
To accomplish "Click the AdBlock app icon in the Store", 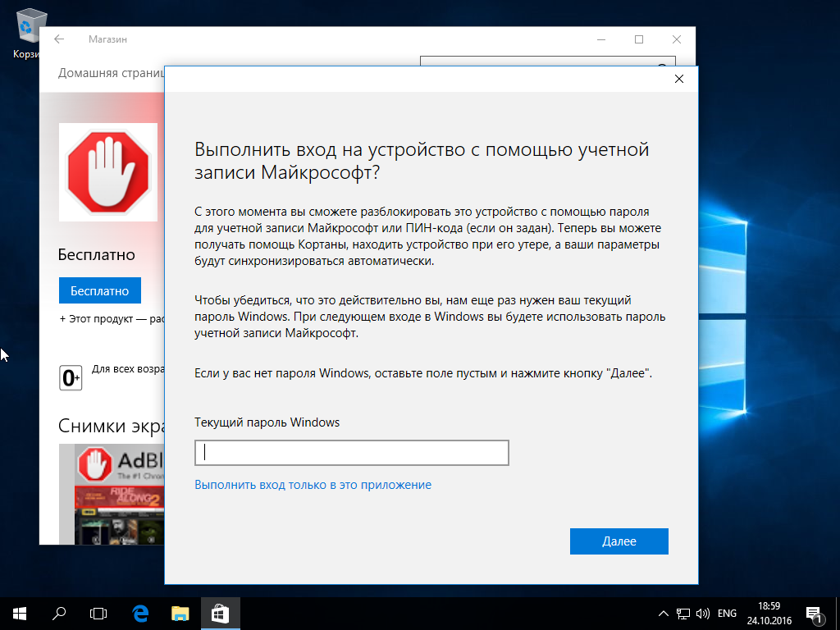I will [x=107, y=172].
